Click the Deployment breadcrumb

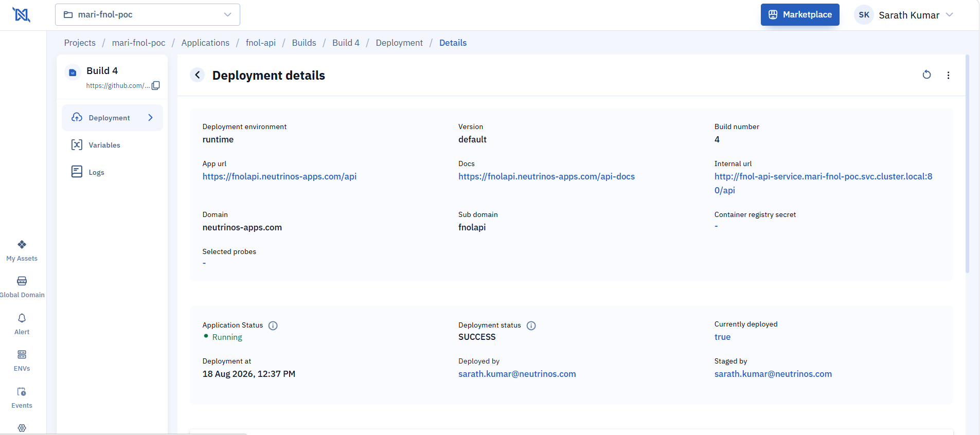399,43
